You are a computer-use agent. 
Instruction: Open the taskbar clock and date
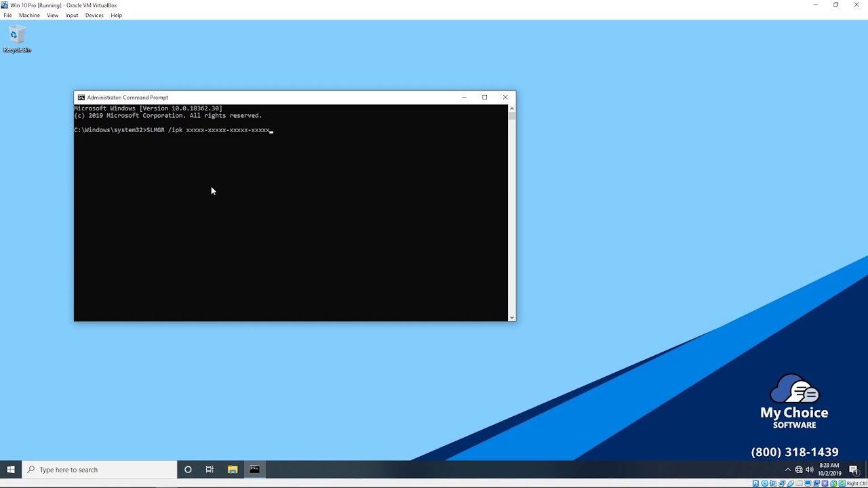pos(829,469)
